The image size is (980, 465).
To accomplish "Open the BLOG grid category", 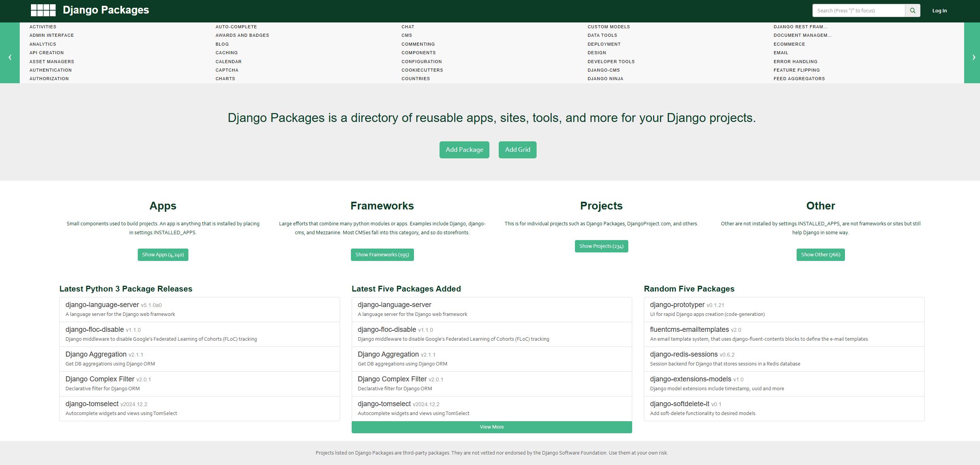I will 222,44.
